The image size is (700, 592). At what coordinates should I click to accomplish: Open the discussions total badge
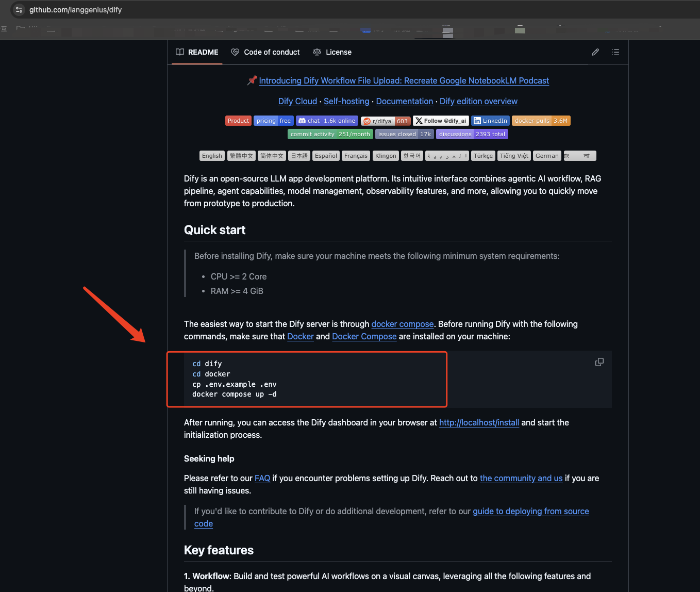pos(472,134)
